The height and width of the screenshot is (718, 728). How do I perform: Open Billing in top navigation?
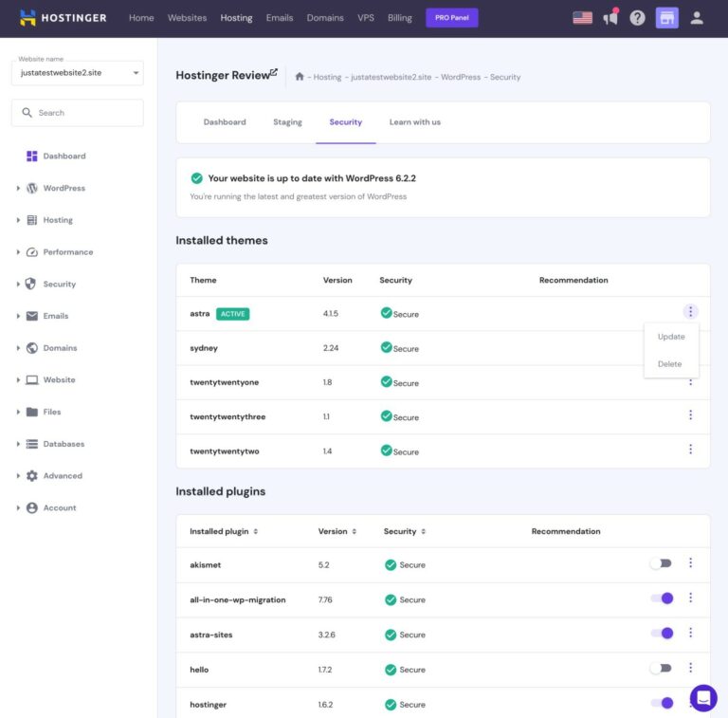point(400,18)
